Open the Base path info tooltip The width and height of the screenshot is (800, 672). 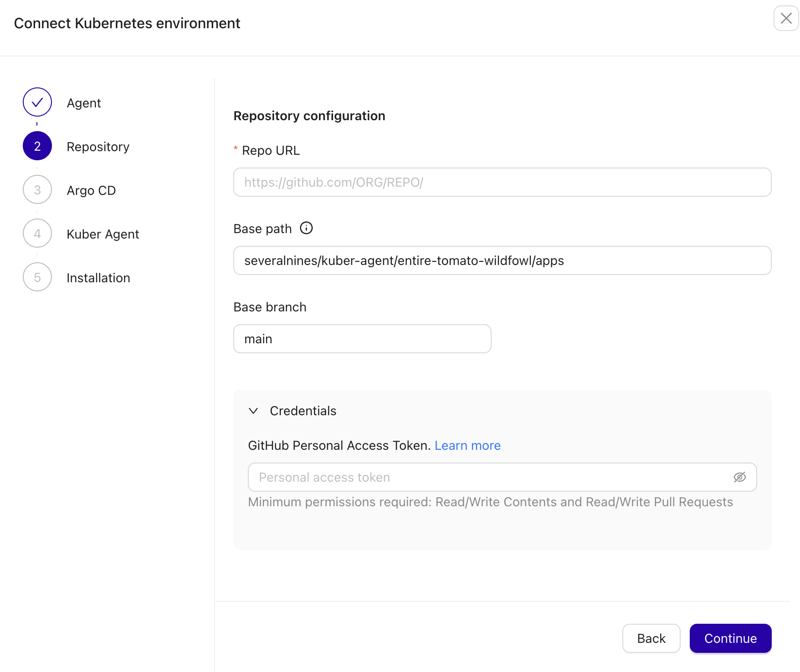pyautogui.click(x=306, y=229)
